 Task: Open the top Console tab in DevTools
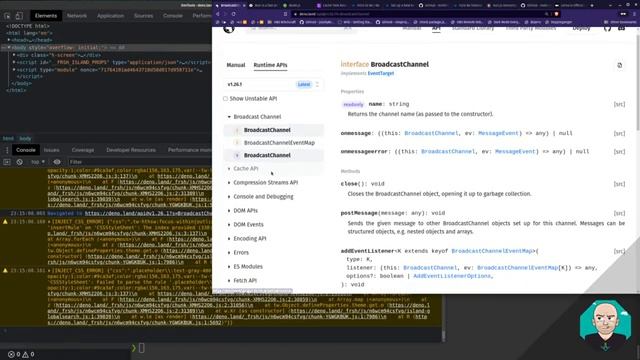click(x=173, y=16)
